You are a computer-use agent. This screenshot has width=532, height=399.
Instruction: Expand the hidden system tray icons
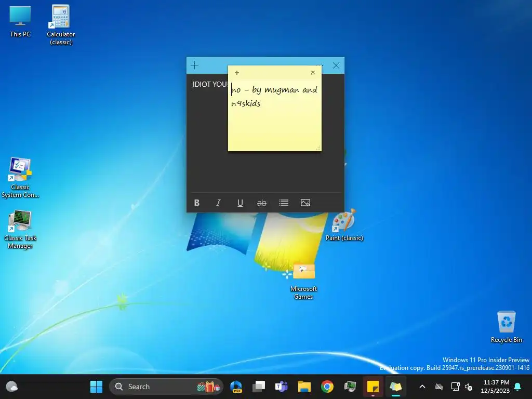tap(422, 387)
